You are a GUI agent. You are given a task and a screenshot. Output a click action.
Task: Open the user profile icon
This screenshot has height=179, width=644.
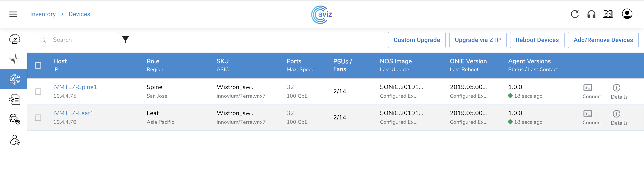click(627, 14)
